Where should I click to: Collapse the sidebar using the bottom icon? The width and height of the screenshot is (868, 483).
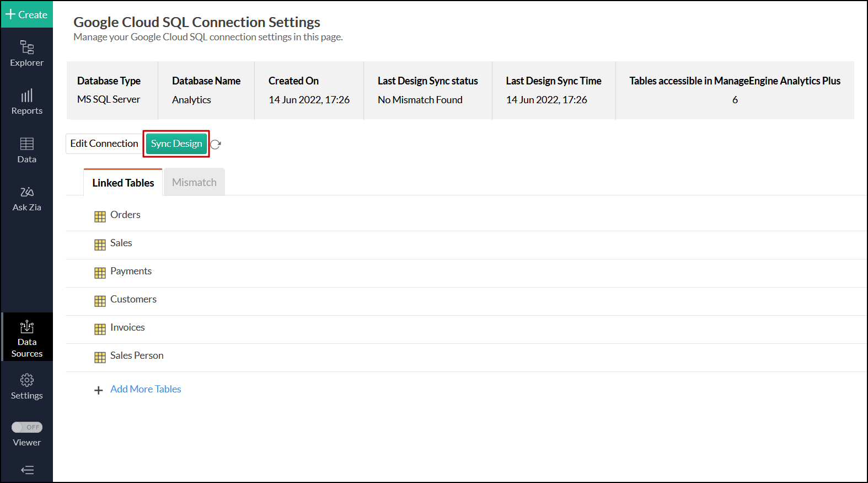(x=27, y=470)
